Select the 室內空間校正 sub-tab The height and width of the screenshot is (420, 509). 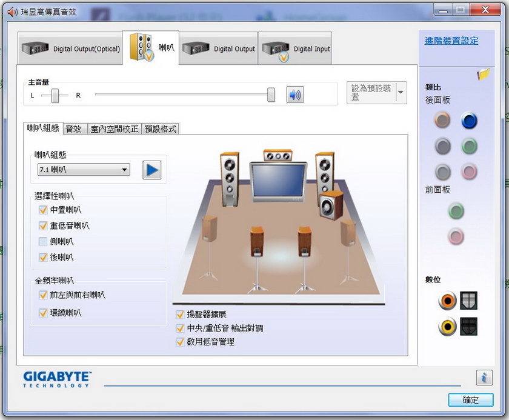(115, 129)
